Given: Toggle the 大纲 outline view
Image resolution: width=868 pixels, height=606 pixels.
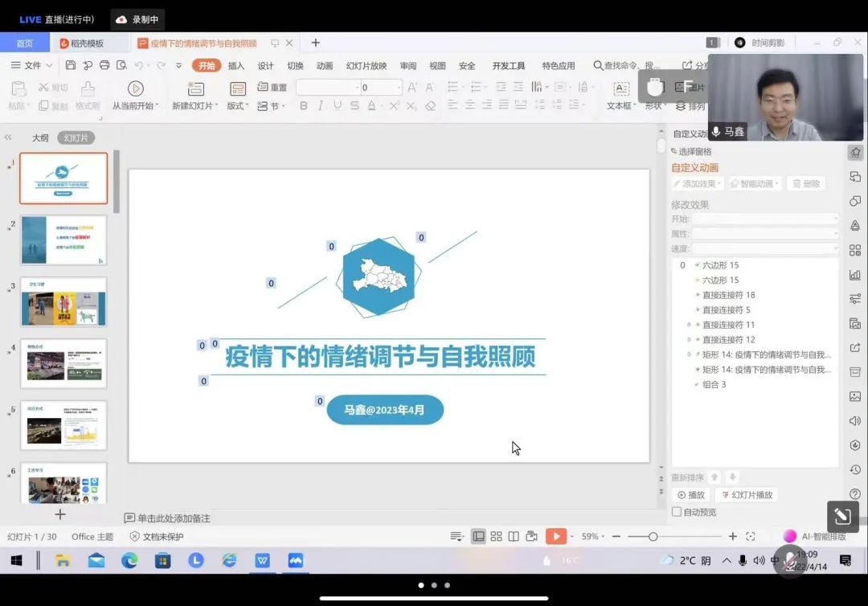Looking at the screenshot, I should click(40, 137).
